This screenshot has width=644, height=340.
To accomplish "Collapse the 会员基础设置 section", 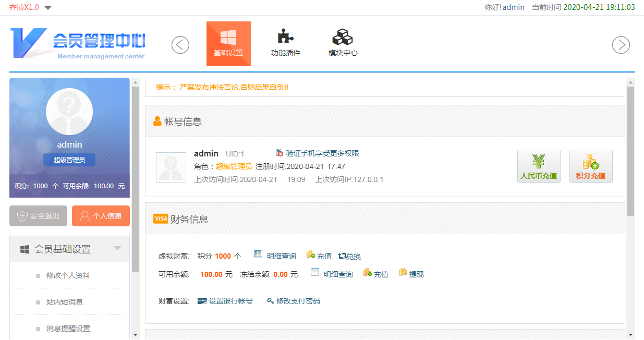I will point(117,249).
